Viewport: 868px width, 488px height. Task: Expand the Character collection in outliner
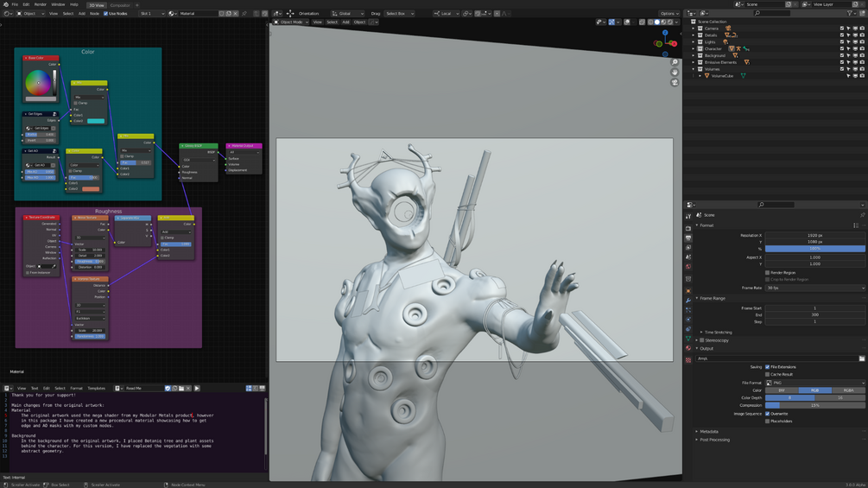(x=693, y=48)
